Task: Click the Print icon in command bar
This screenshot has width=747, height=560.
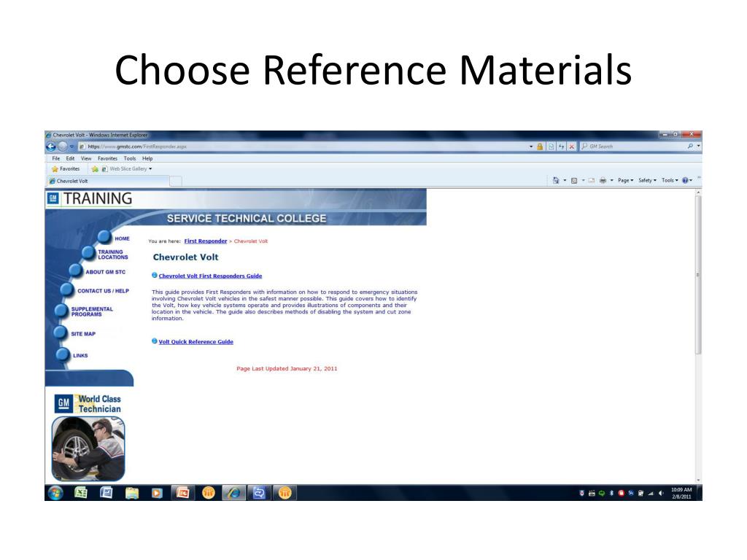Action: pyautogui.click(x=603, y=181)
